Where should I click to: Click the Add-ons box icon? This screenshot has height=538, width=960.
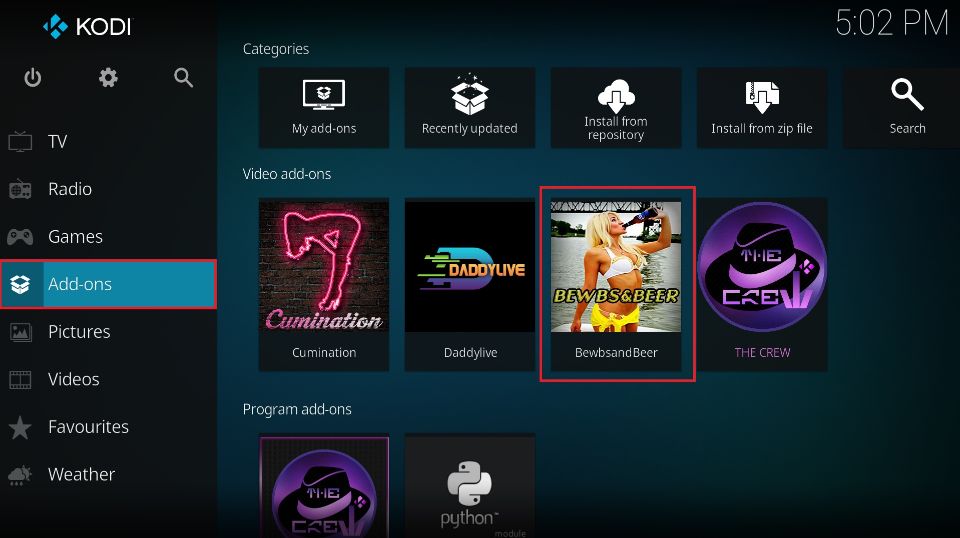[20, 284]
